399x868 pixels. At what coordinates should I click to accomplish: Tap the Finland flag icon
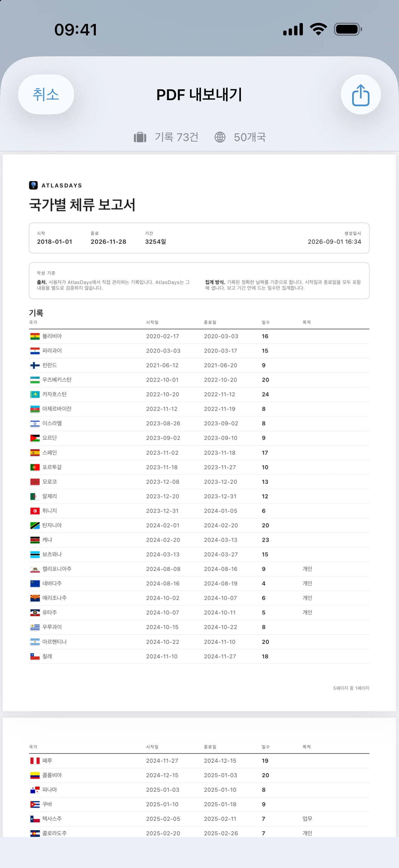35,365
